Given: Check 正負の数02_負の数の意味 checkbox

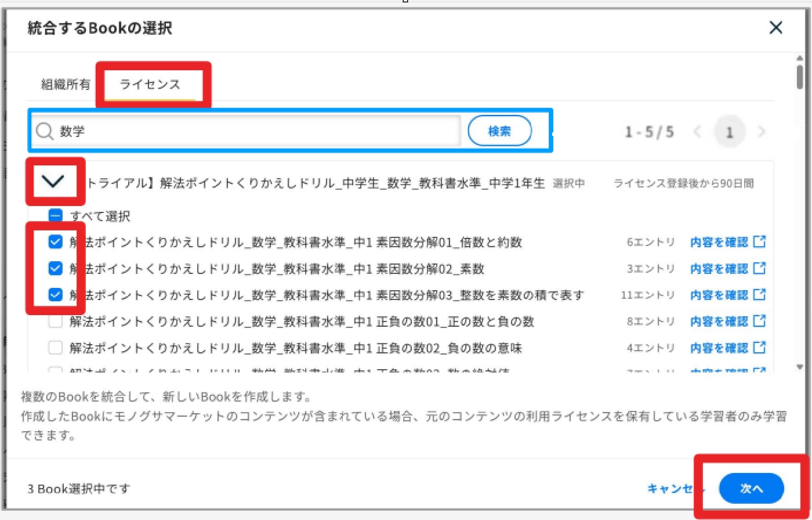Looking at the screenshot, I should [55, 348].
